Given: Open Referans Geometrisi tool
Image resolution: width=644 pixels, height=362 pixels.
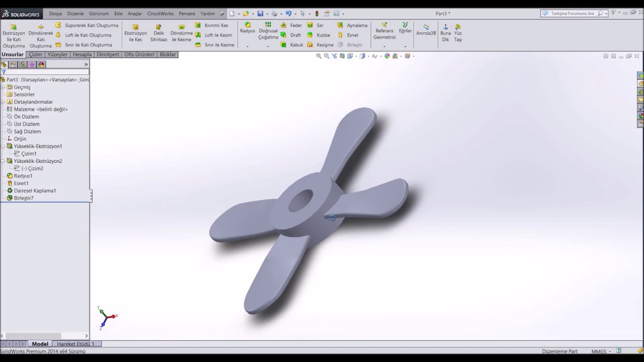Looking at the screenshot, I should coord(384,31).
